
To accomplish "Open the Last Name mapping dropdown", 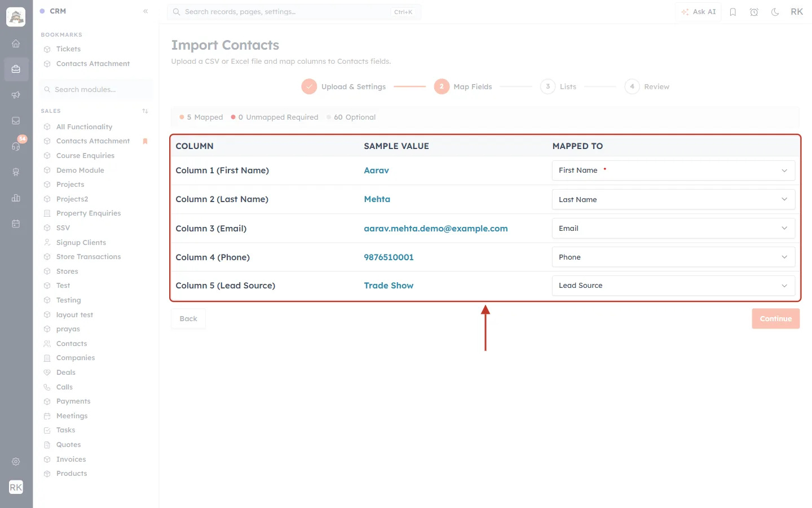I will pyautogui.click(x=673, y=199).
